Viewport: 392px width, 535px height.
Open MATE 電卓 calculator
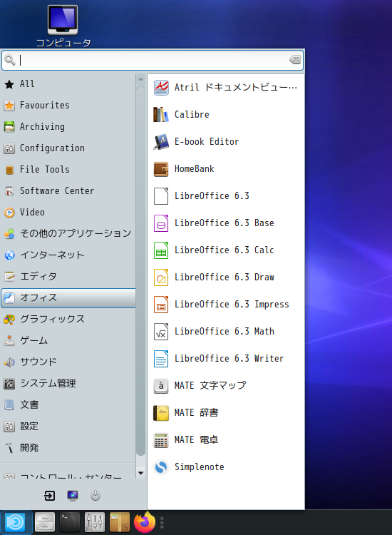[226, 440]
